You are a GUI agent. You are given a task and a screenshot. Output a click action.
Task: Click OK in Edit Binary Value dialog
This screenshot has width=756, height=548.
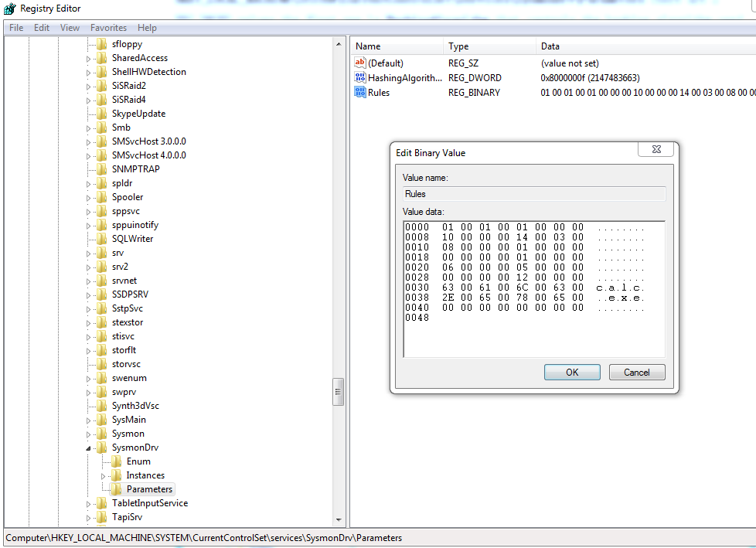pos(572,372)
